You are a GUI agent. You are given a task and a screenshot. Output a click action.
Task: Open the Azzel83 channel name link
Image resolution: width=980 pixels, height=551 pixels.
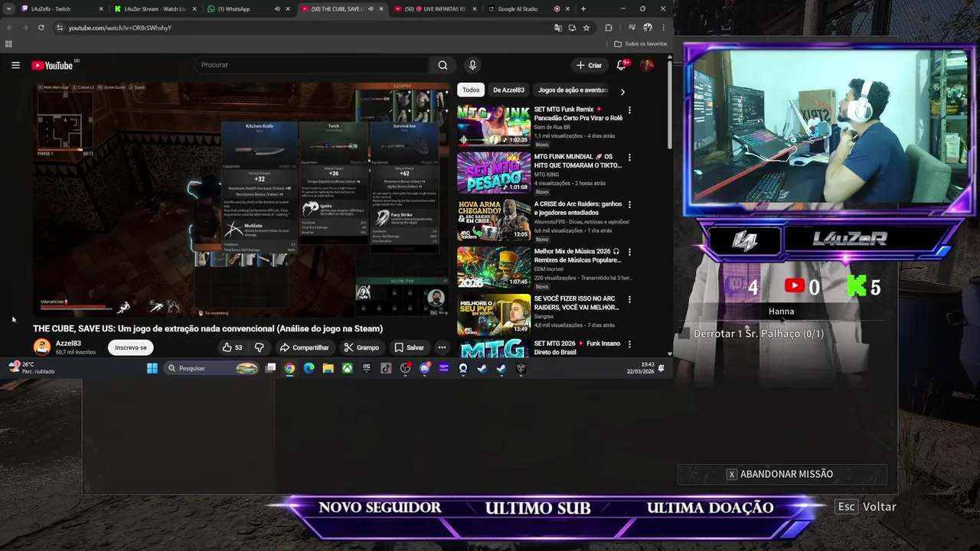coord(68,344)
